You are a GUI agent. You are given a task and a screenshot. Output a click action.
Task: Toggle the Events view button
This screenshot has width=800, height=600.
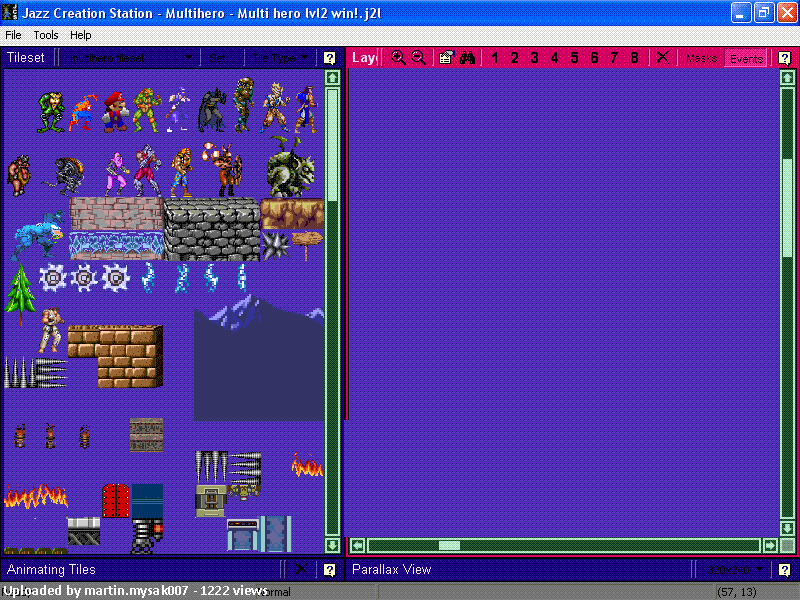point(746,59)
